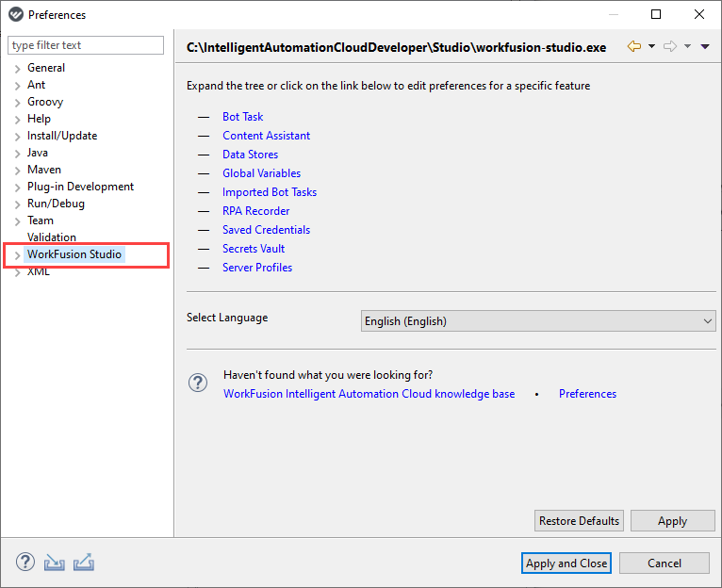The height and width of the screenshot is (588, 722).
Task: Click the Restore Defaults button
Action: coord(580,521)
